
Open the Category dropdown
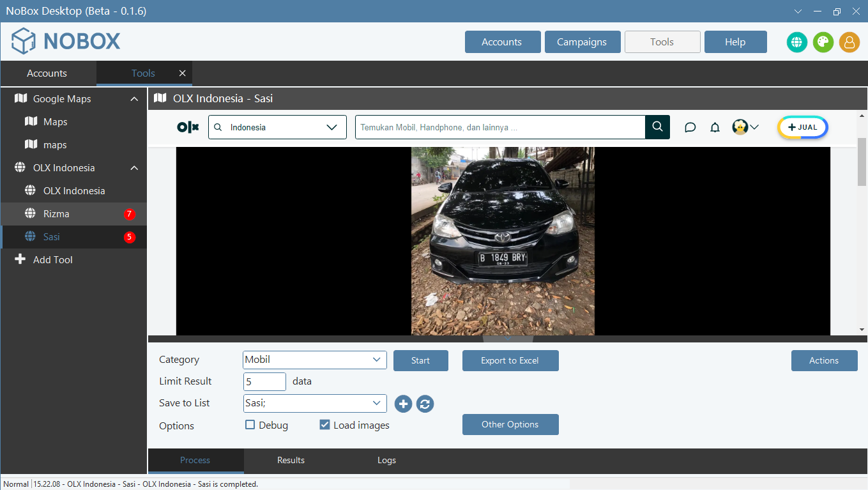pyautogui.click(x=315, y=360)
